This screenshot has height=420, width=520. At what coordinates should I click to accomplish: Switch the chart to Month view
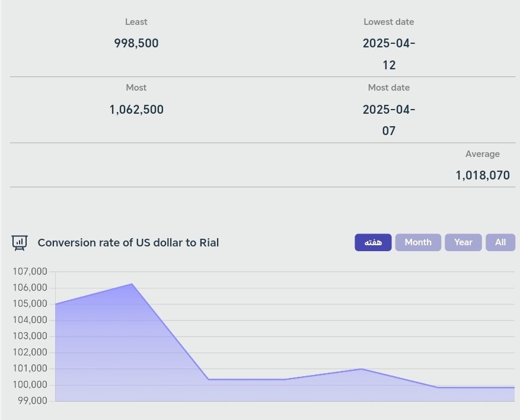pyautogui.click(x=418, y=242)
